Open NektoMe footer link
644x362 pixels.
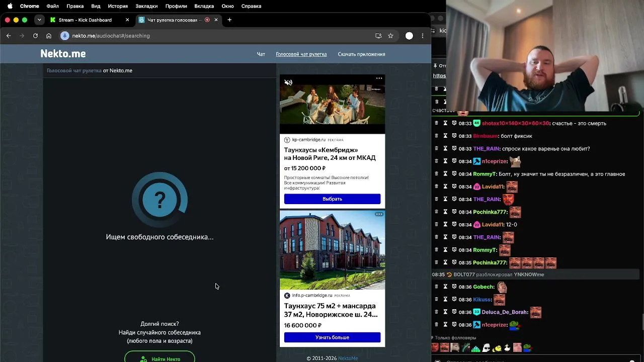[x=348, y=358]
